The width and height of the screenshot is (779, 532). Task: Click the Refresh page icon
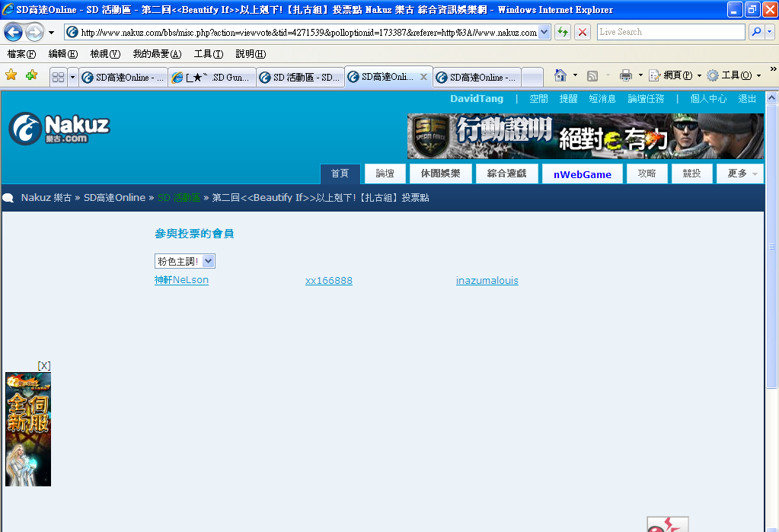tap(563, 32)
